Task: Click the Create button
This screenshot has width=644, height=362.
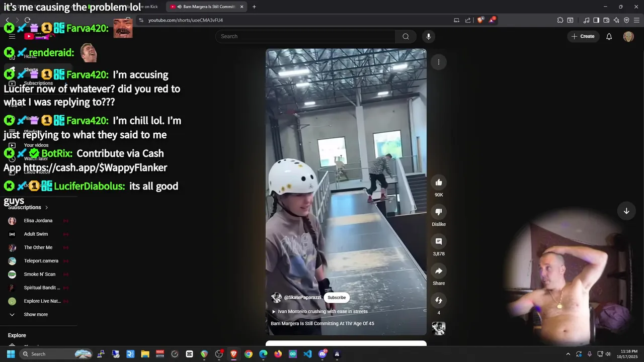Action: coord(583,36)
